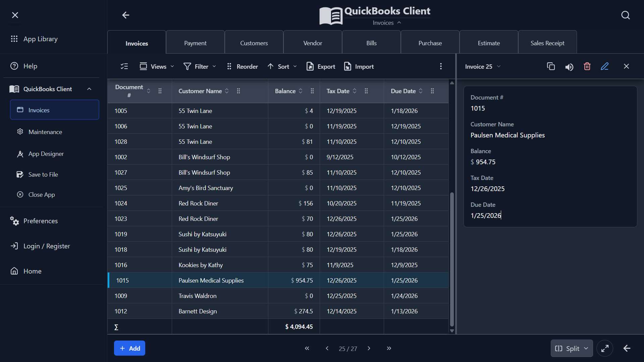Open search with the magnifier icon
The image size is (644, 362).
click(626, 15)
